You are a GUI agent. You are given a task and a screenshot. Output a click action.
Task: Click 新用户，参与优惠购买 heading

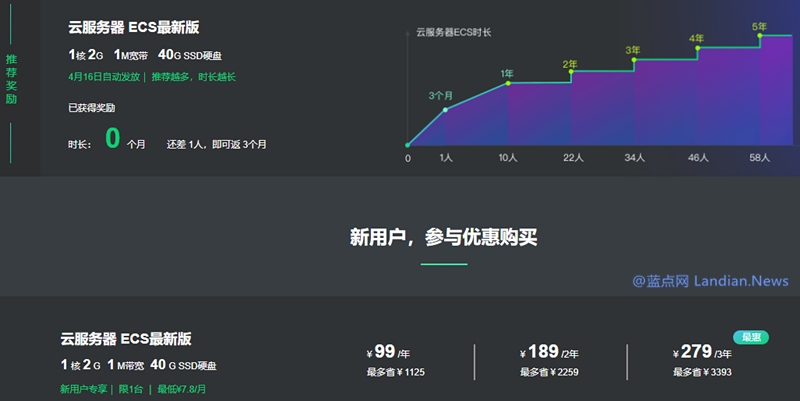443,237
